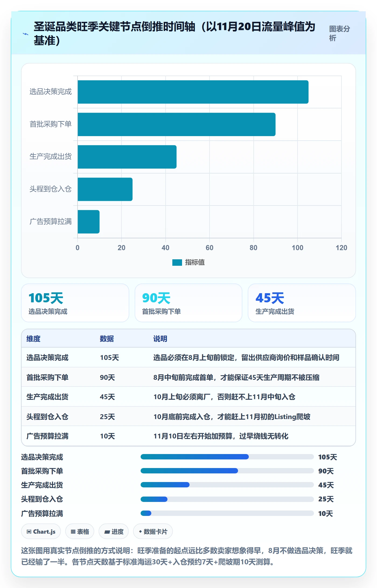Screen dimensions: 377x588
Task: Click the 说明 table column header
Action: pos(160,339)
